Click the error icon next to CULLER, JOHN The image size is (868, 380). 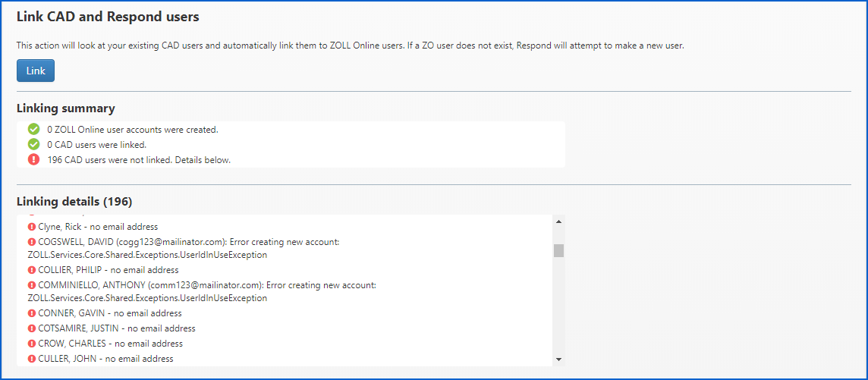(x=32, y=359)
